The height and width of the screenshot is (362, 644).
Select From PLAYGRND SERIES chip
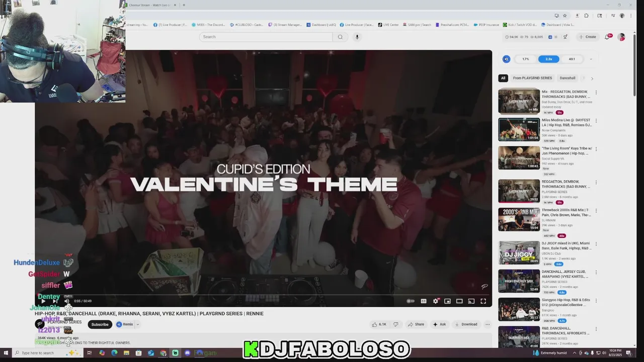[532, 78]
